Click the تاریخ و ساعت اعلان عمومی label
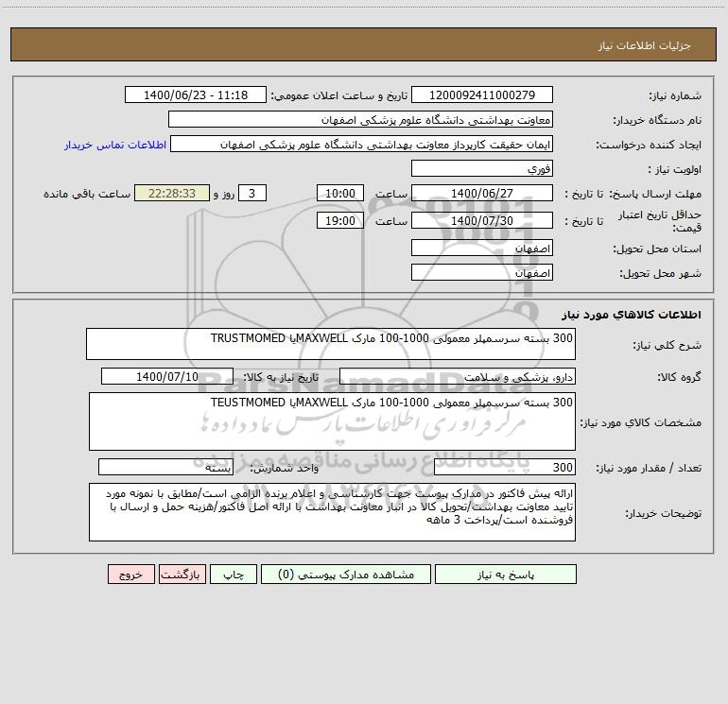Viewport: 728px width, 704px height. (338, 95)
